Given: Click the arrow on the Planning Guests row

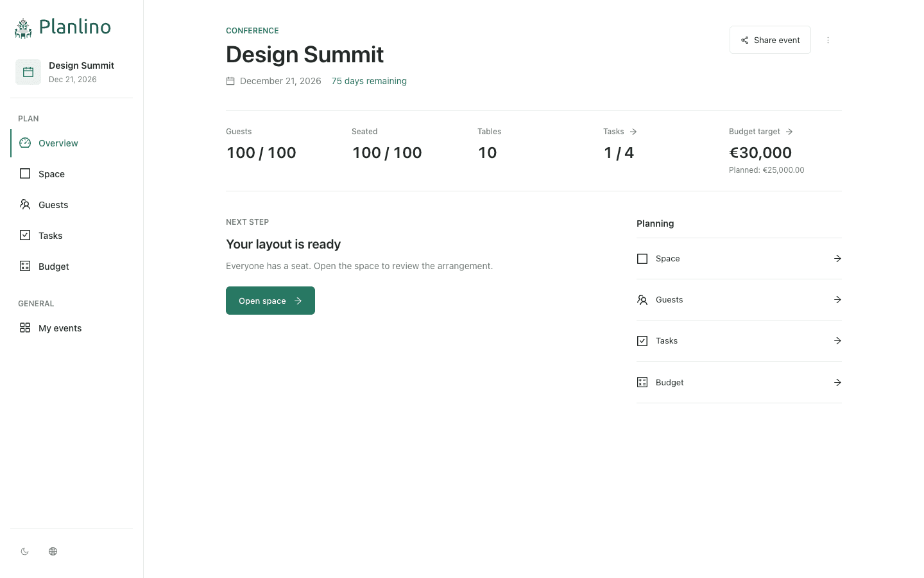Looking at the screenshot, I should coord(837,300).
